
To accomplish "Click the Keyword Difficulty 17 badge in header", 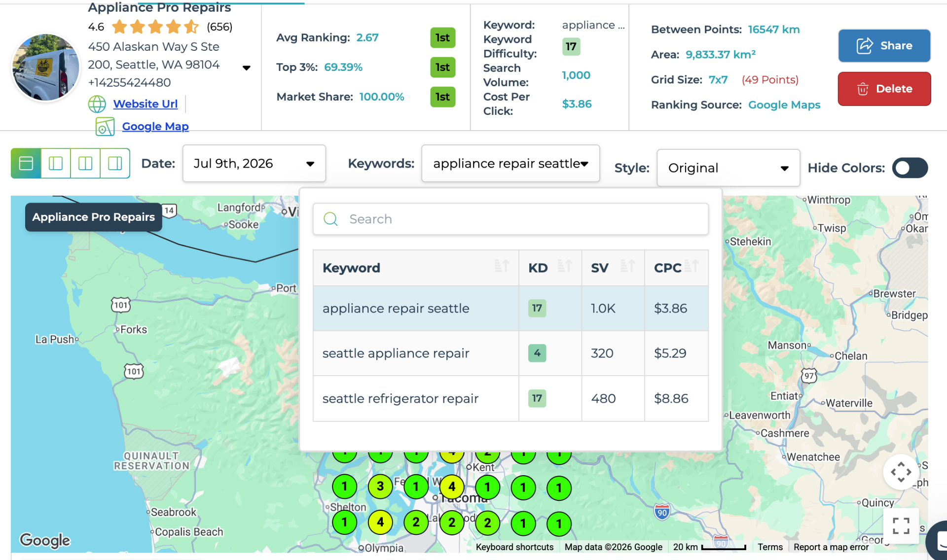I will point(571,47).
